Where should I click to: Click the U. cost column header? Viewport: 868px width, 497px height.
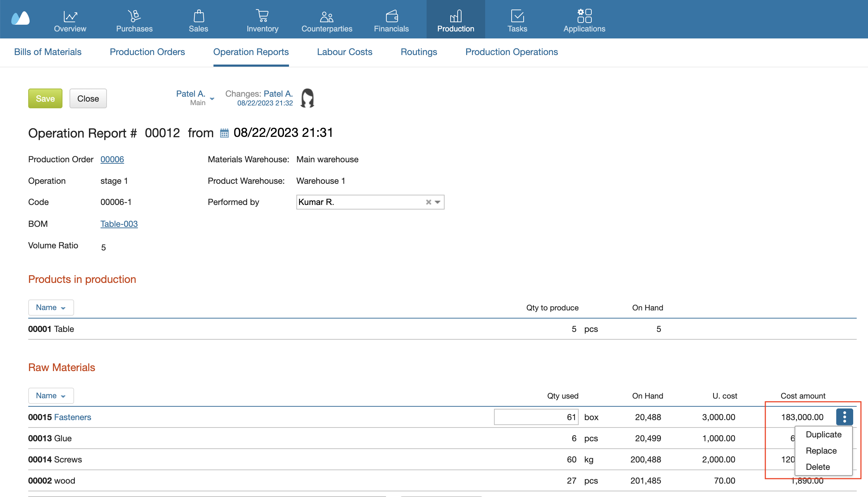[725, 396]
